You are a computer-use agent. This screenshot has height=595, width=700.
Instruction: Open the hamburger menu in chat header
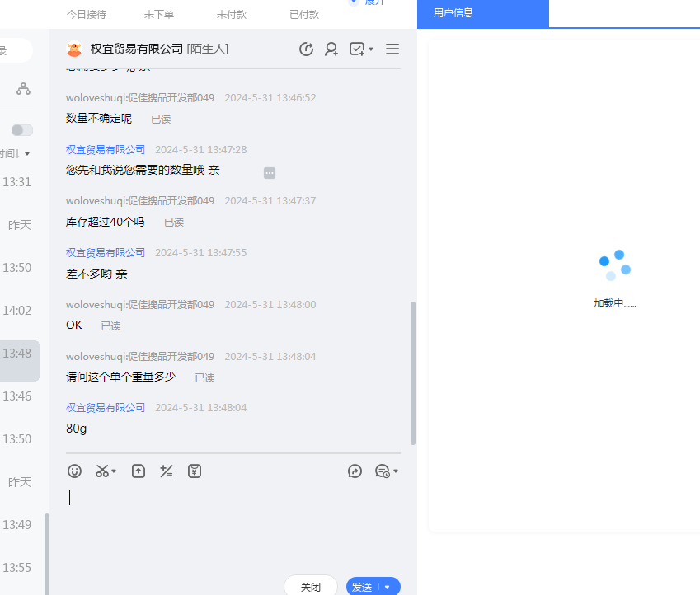[x=392, y=49]
